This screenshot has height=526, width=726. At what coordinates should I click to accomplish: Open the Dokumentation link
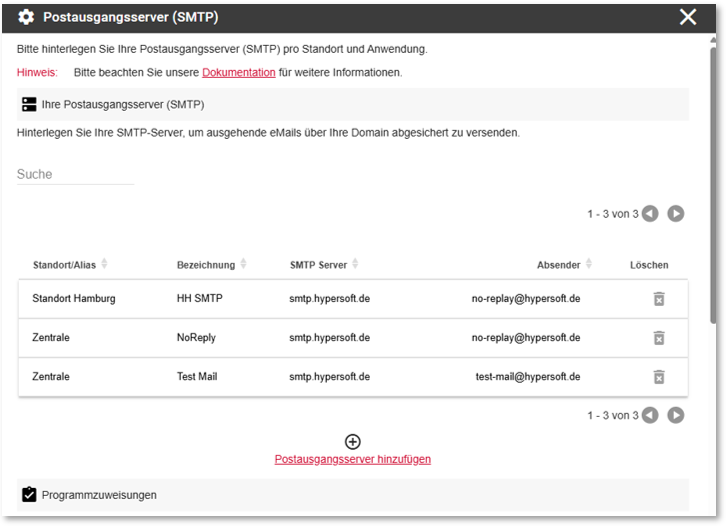point(238,73)
